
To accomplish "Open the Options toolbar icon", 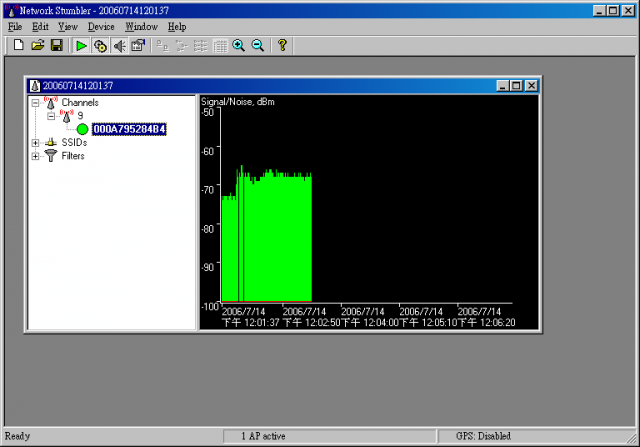I will click(x=138, y=46).
